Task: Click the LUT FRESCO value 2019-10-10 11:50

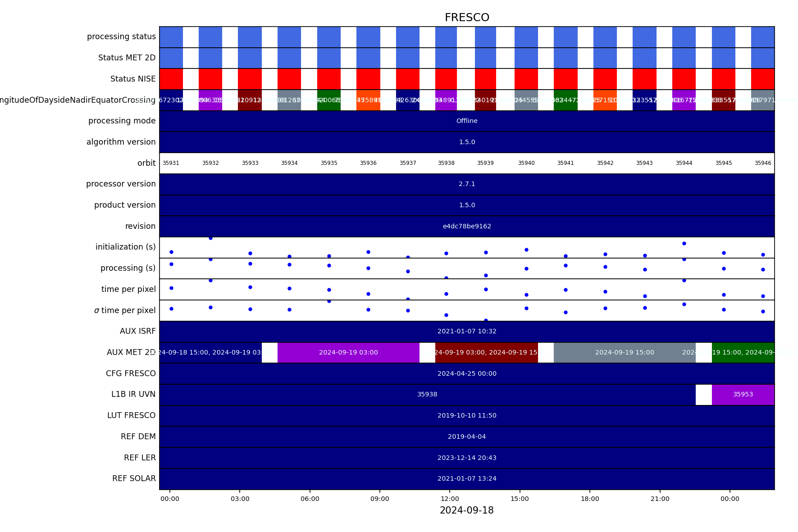Action: (x=467, y=416)
